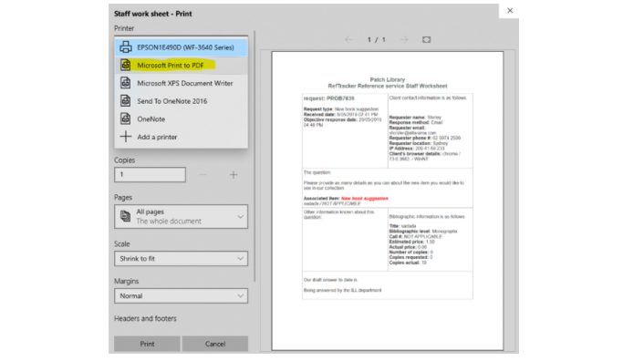Open the Margins dropdown set to Normal
Viewport: 644px width, 361px height.
click(x=182, y=295)
